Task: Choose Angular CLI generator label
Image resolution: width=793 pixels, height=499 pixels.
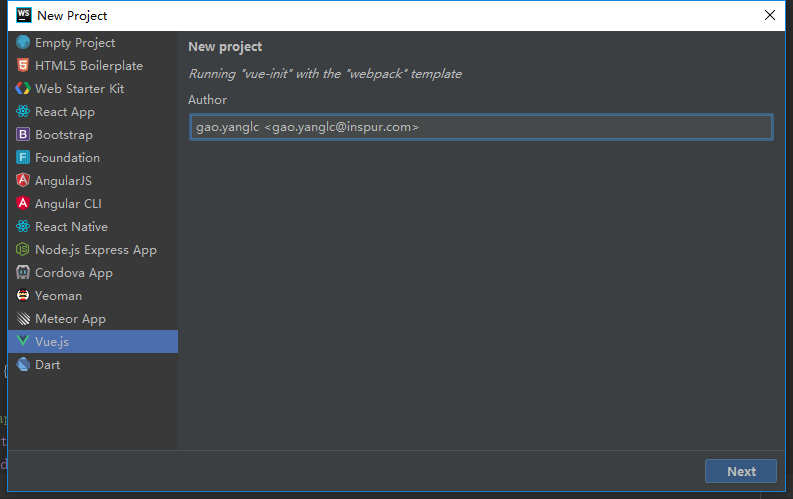Action: [68, 204]
